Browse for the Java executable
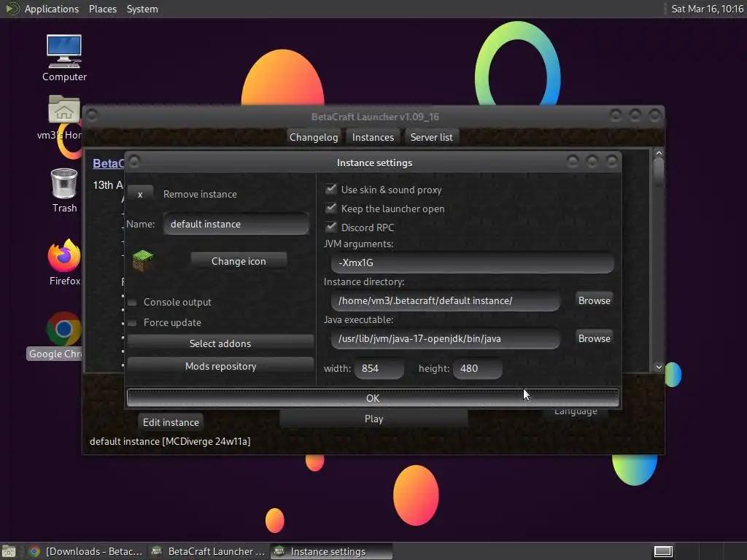747x560 pixels. 594,338
